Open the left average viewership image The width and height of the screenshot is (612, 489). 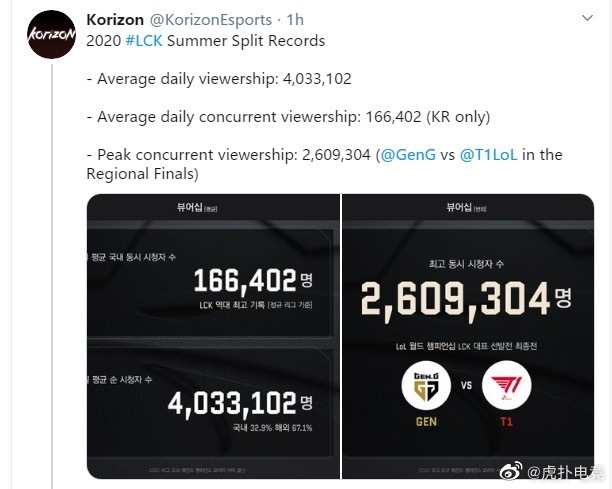point(213,336)
